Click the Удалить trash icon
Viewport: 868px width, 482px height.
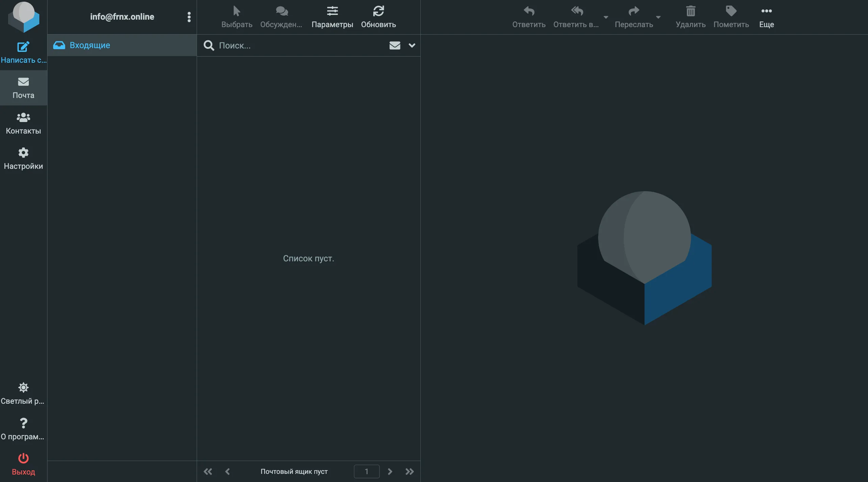[x=690, y=12]
